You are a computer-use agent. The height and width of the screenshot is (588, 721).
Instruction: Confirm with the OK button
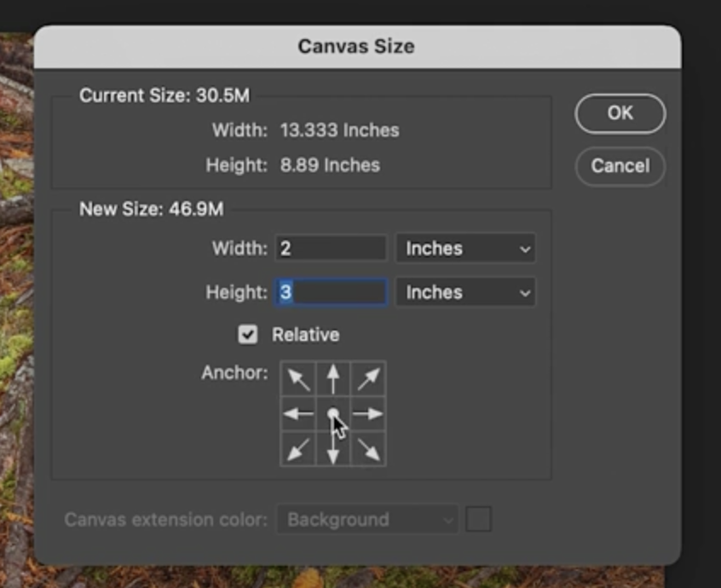pyautogui.click(x=620, y=113)
